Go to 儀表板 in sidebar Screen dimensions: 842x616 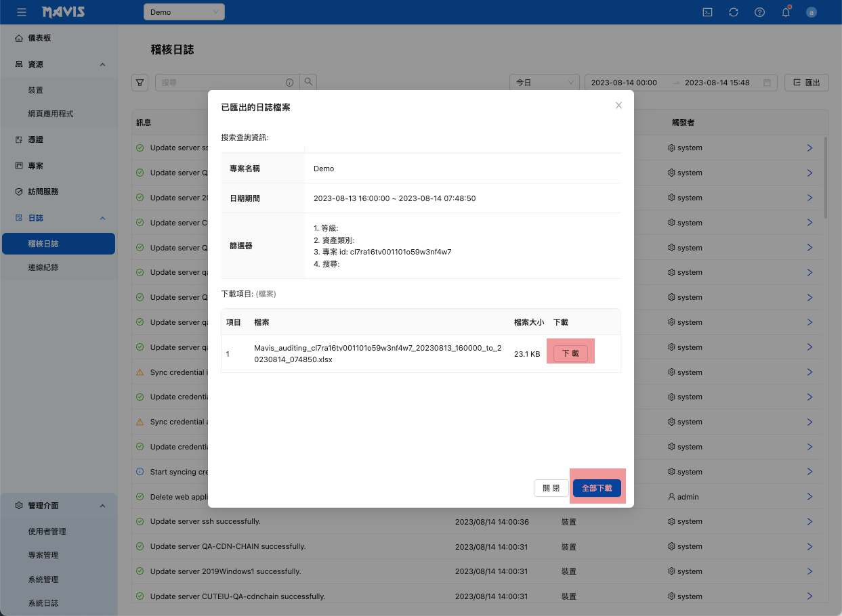click(x=39, y=38)
